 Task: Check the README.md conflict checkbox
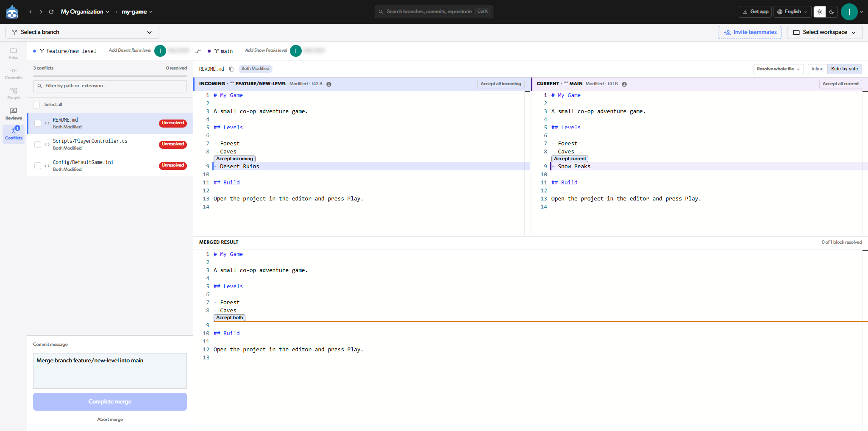click(x=38, y=123)
